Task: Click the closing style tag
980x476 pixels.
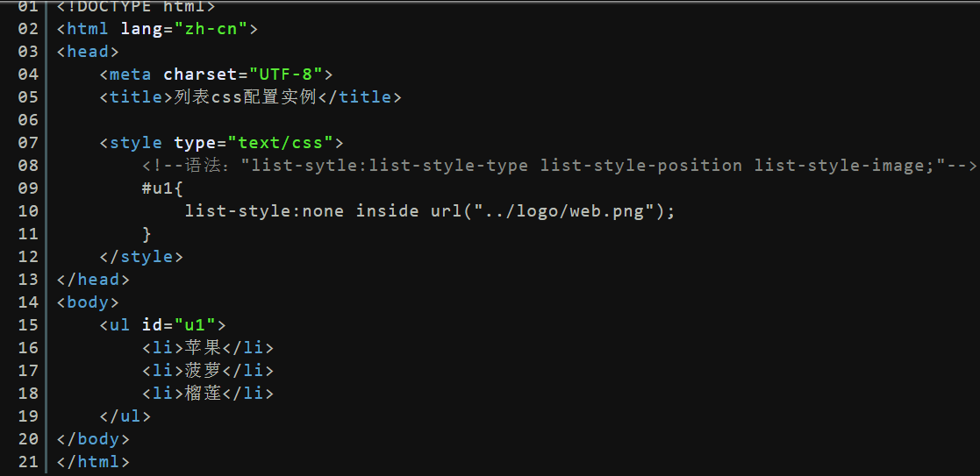Action: click(x=141, y=256)
